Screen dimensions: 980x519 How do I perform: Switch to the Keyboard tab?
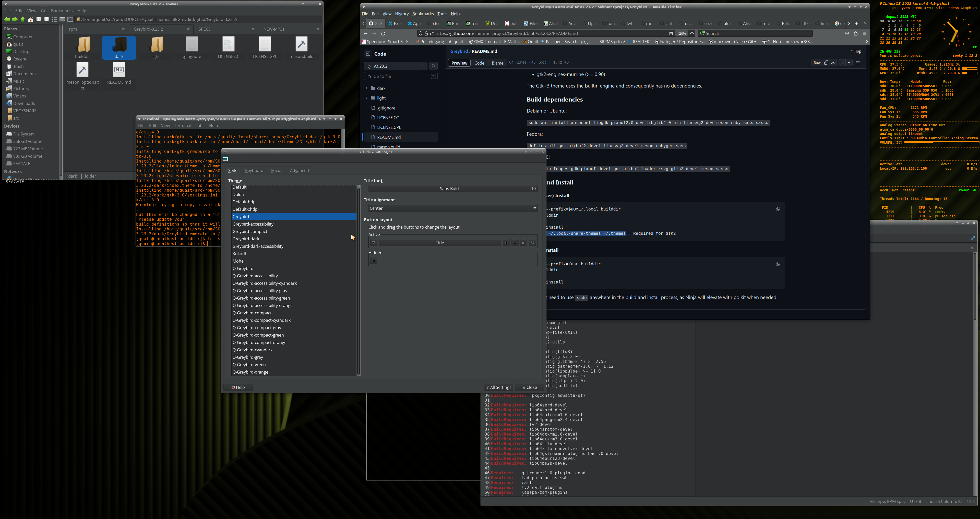pyautogui.click(x=254, y=170)
